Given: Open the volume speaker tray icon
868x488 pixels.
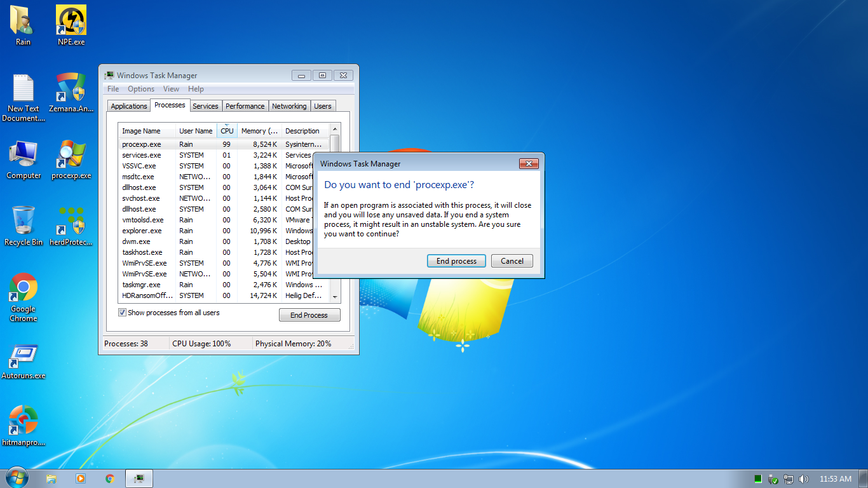Looking at the screenshot, I should pyautogui.click(x=804, y=479).
